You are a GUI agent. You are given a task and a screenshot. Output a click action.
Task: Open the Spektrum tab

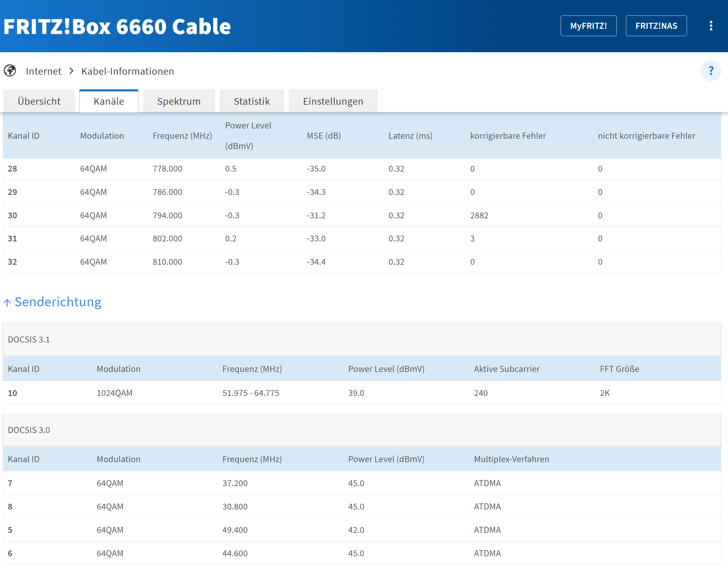pos(179,101)
